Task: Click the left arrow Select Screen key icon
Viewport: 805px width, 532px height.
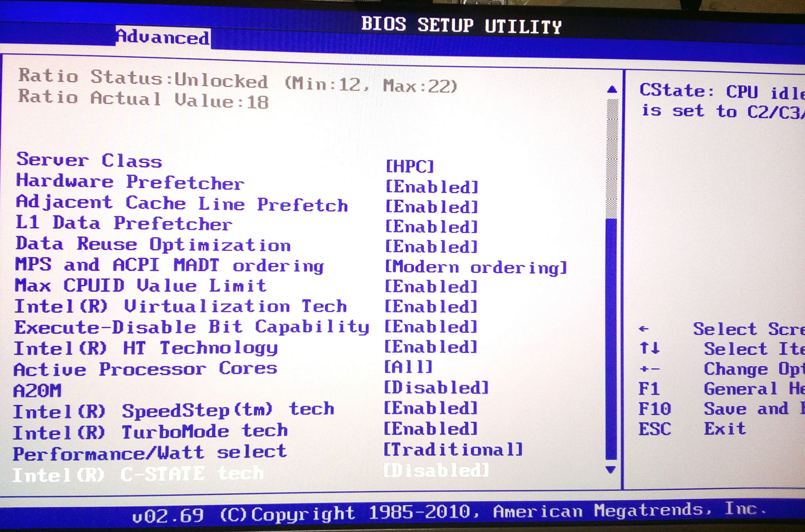Action: point(644,329)
